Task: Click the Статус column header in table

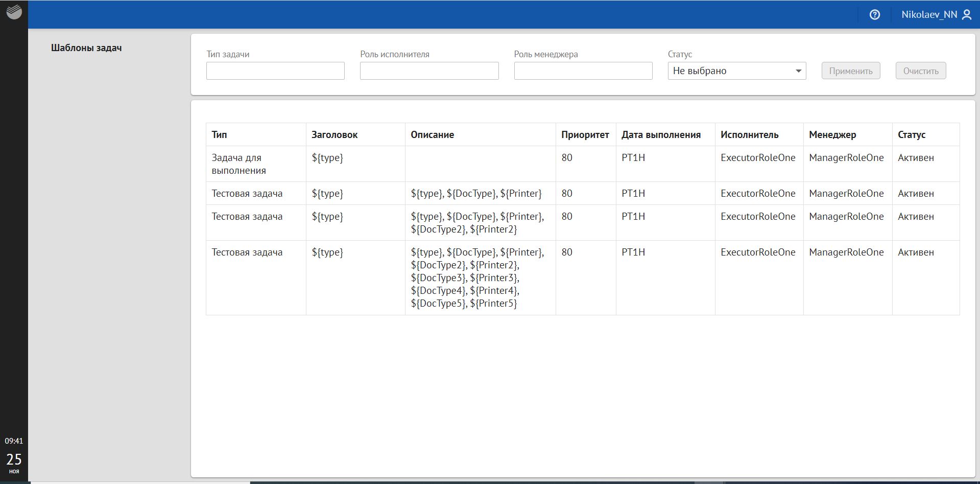Action: tap(911, 135)
